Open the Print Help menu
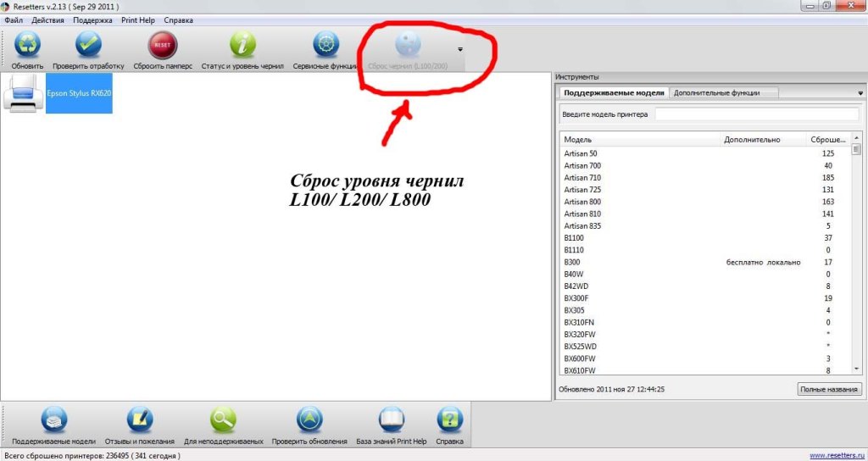Viewport: 868px width, 461px height. click(138, 20)
